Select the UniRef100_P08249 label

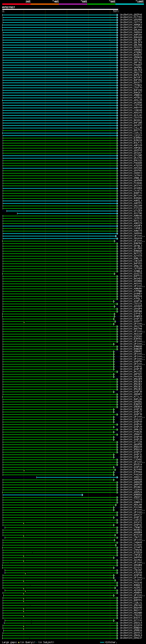(131, 475)
